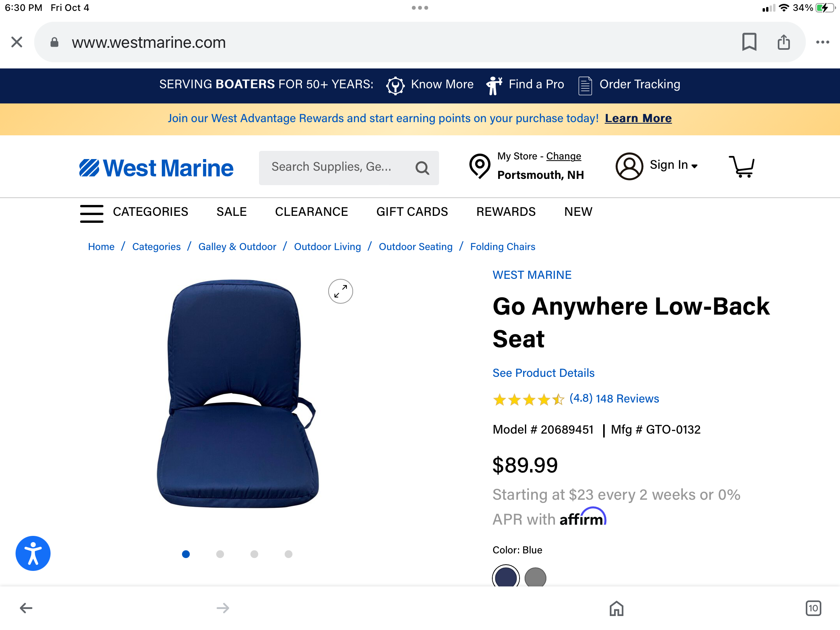The width and height of the screenshot is (840, 630).
Task: Click the accessibility widget button
Action: point(33,553)
